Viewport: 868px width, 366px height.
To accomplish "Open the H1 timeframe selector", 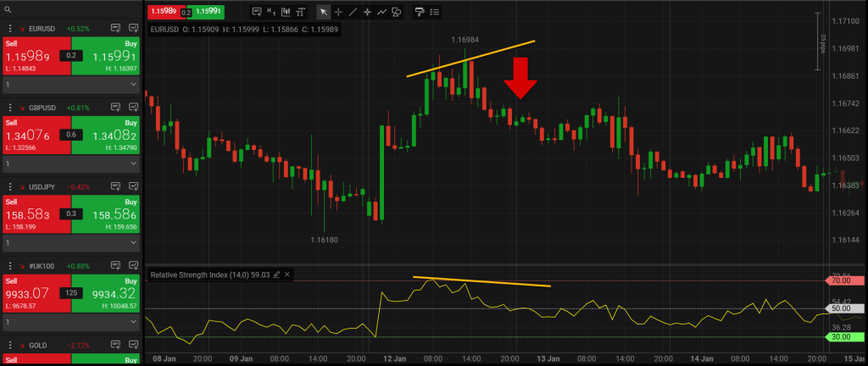I will point(271,12).
